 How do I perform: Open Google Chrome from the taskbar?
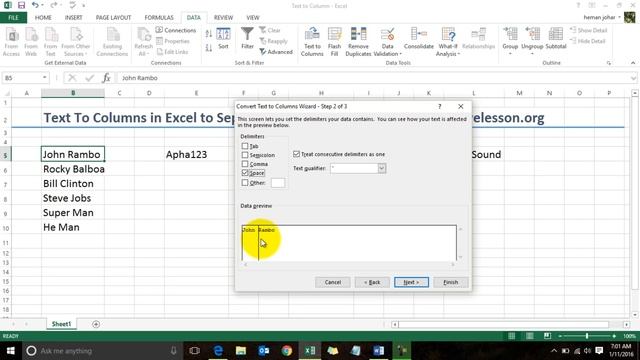click(x=287, y=351)
